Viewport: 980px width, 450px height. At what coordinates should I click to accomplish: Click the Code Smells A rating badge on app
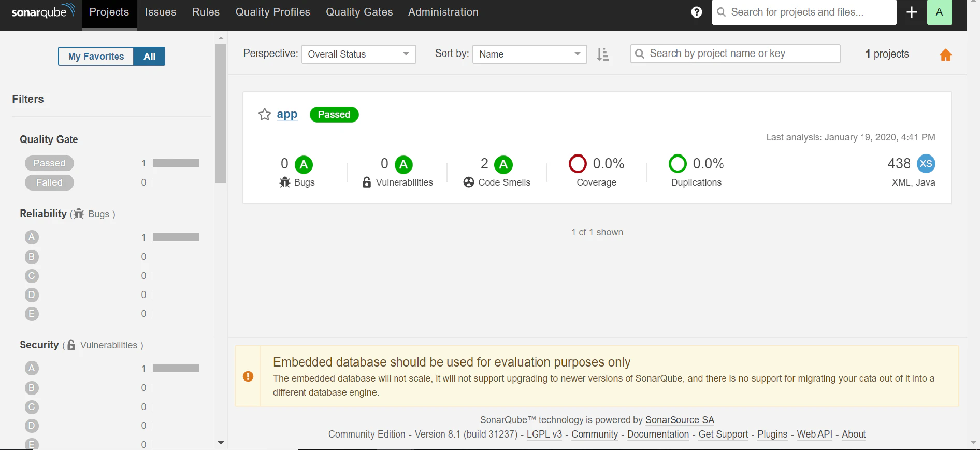click(503, 165)
